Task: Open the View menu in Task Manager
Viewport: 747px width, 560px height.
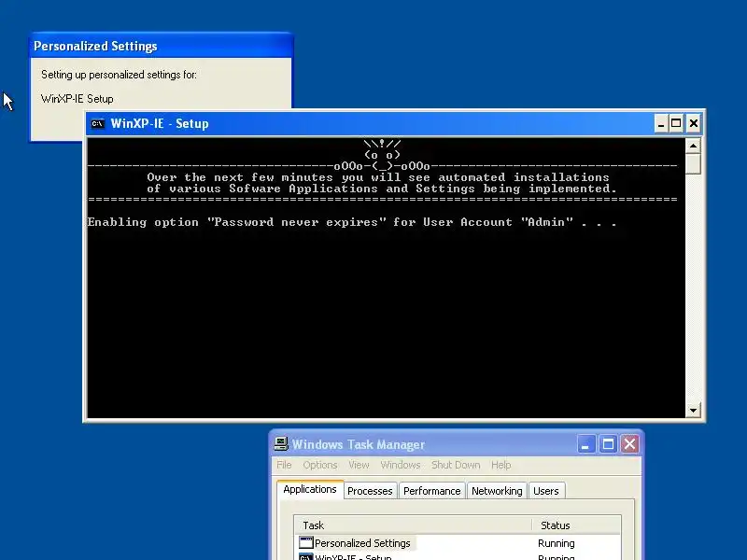Action: [x=359, y=465]
